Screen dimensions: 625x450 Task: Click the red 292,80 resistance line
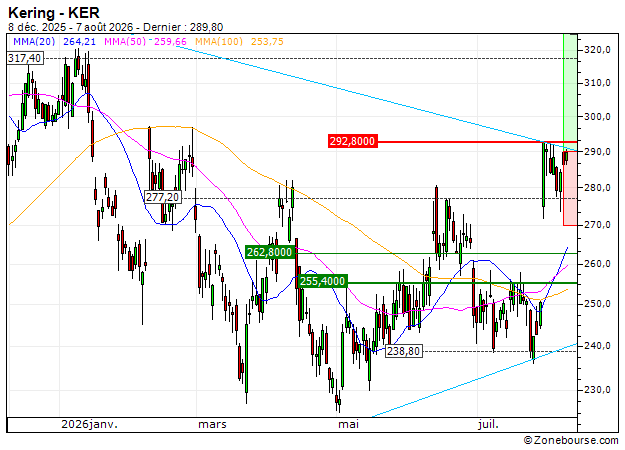point(477,141)
